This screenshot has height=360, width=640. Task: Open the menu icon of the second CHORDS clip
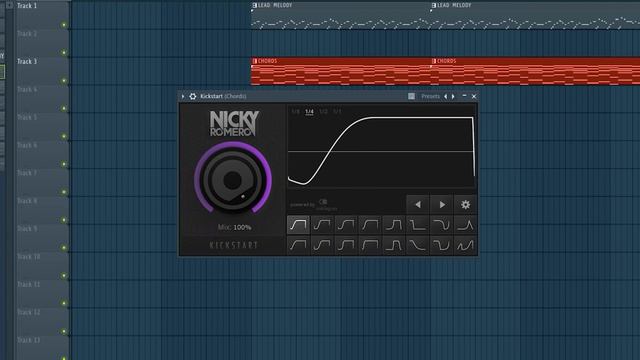tap(434, 61)
